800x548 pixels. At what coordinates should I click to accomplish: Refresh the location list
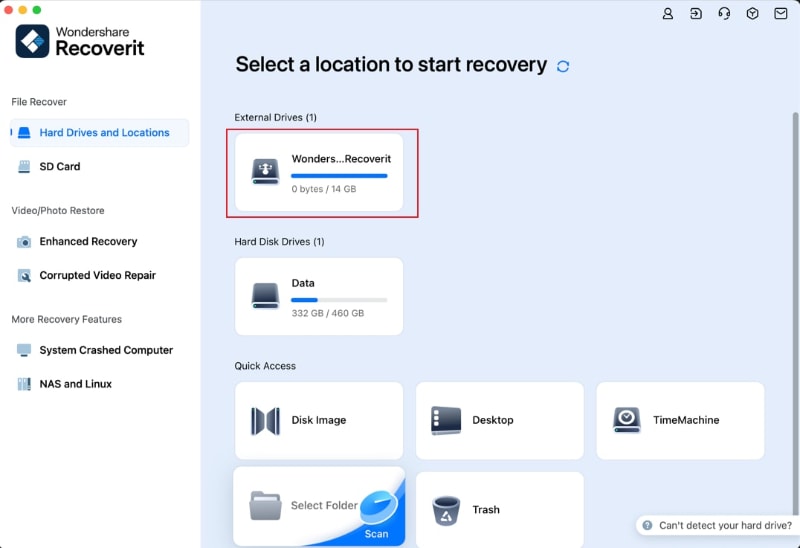click(x=563, y=66)
